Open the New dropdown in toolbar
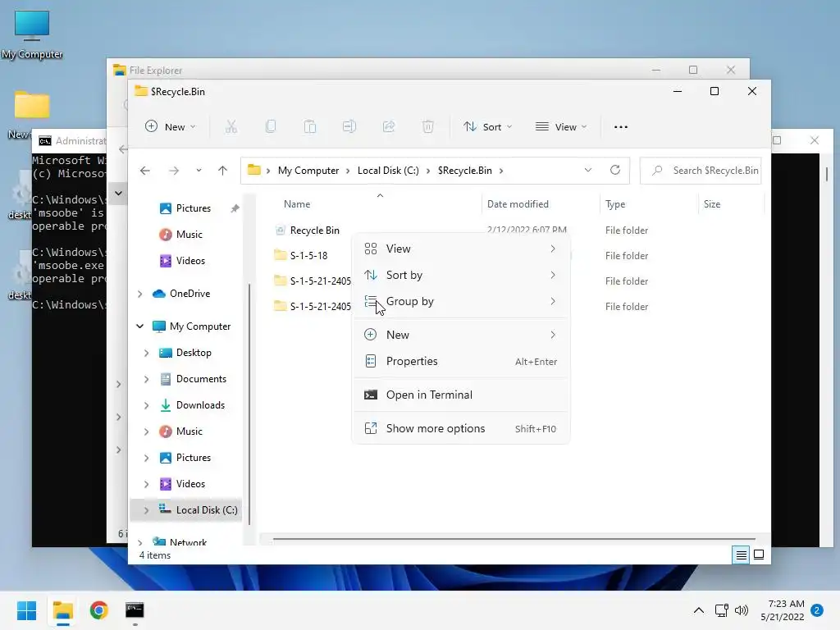 tap(171, 127)
